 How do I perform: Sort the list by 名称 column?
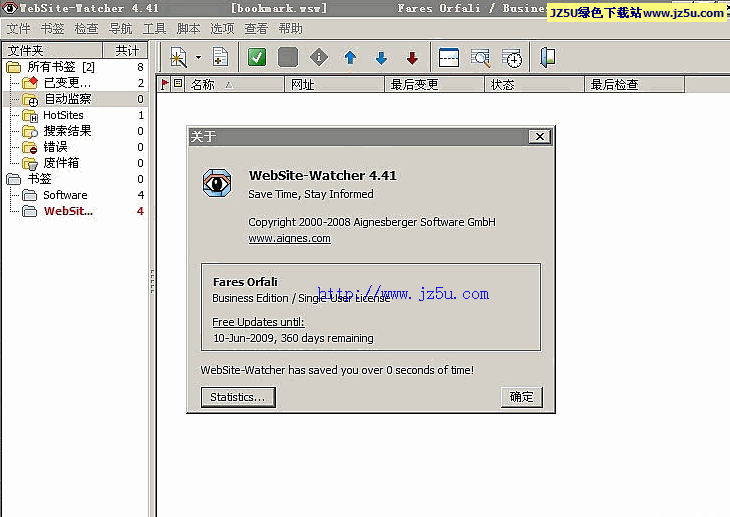pyautogui.click(x=234, y=85)
